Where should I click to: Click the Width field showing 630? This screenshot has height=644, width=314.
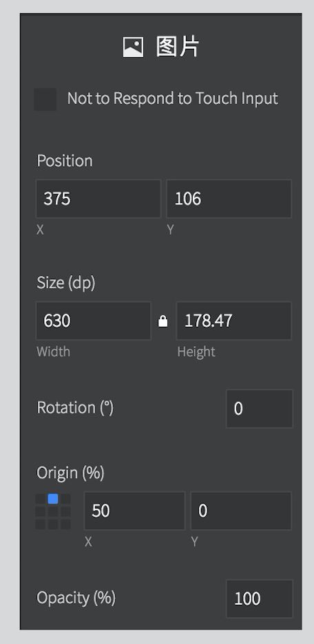point(93,321)
